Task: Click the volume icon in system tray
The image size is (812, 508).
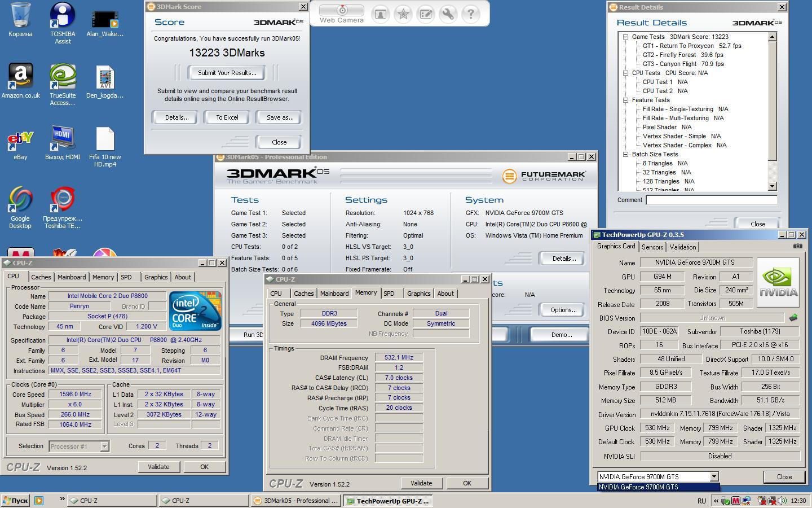Action: point(782,500)
